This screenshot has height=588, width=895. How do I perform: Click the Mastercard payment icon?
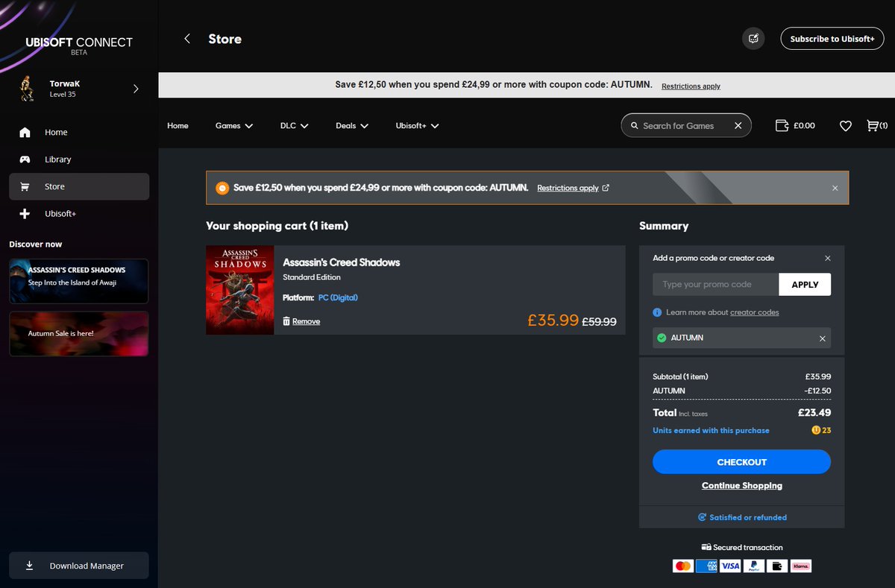(682, 566)
